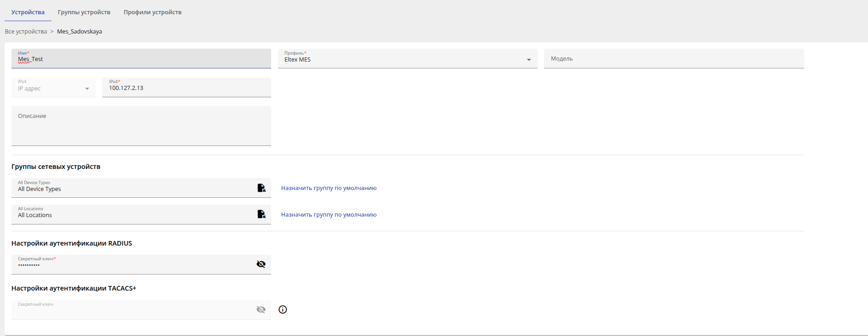868x336 pixels.
Task: Click the TACACS+ info icon
Action: pos(283,309)
